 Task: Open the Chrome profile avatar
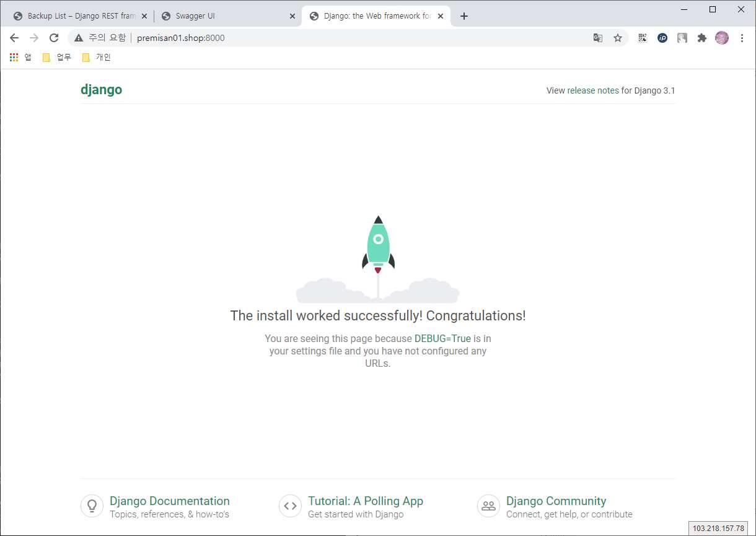pos(722,38)
